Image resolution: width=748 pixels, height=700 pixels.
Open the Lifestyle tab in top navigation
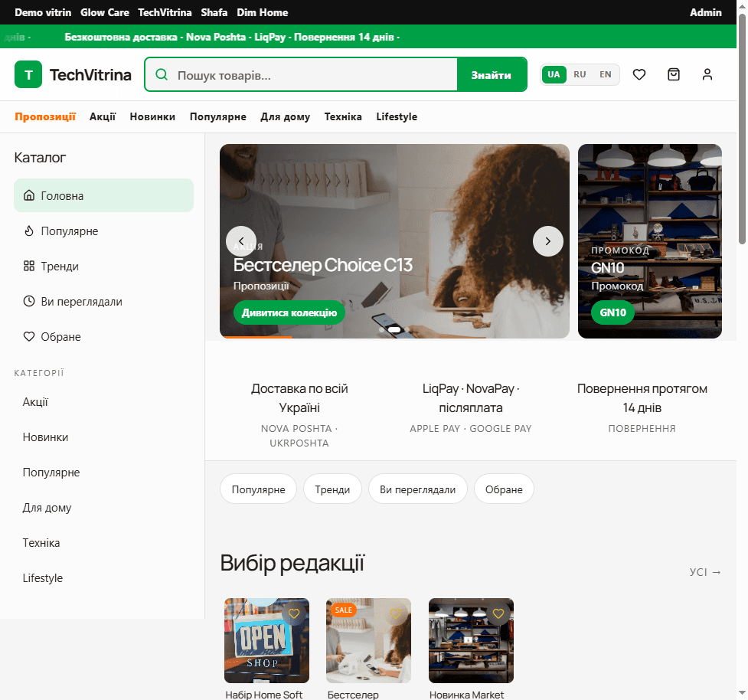(397, 117)
